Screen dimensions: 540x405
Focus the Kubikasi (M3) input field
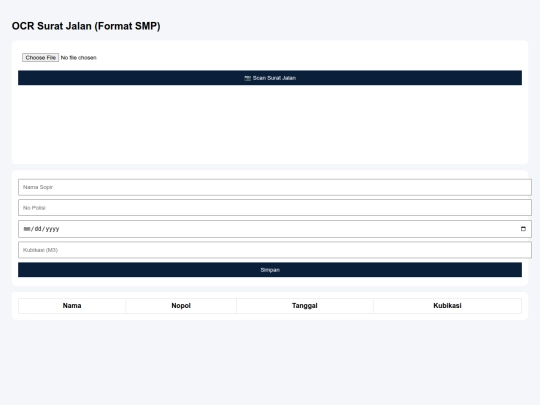click(x=274, y=250)
